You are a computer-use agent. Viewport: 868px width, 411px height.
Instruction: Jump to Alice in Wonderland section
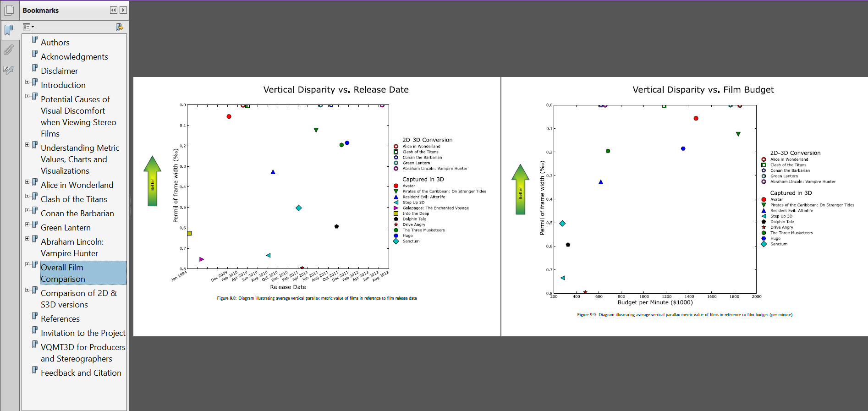77,185
